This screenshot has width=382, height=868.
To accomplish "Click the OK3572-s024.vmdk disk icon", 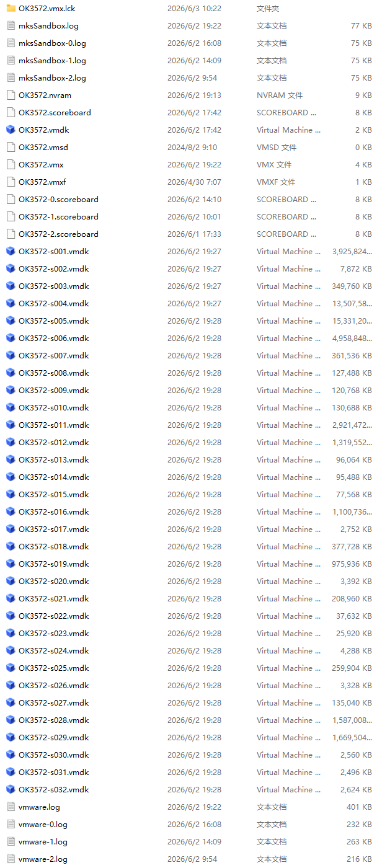I will pos(11,651).
